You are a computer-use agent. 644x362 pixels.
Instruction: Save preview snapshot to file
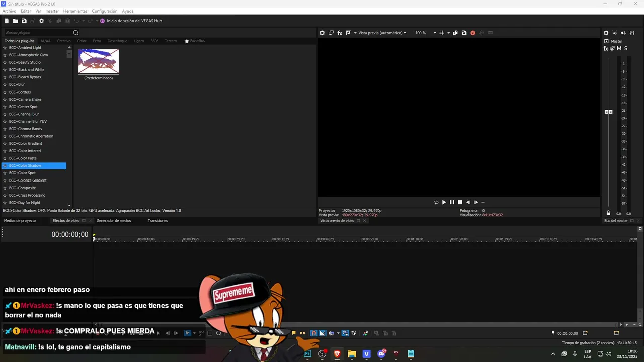point(464,33)
